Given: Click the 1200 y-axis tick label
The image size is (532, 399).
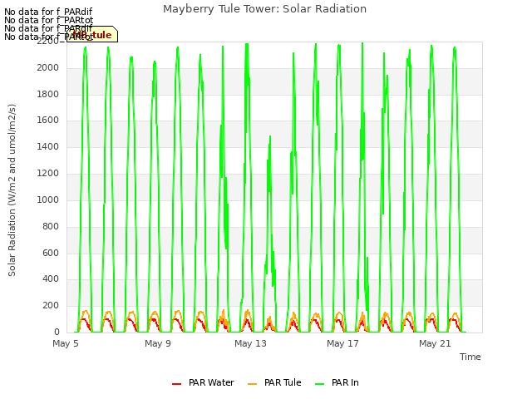Looking at the screenshot, I should [x=48, y=173].
